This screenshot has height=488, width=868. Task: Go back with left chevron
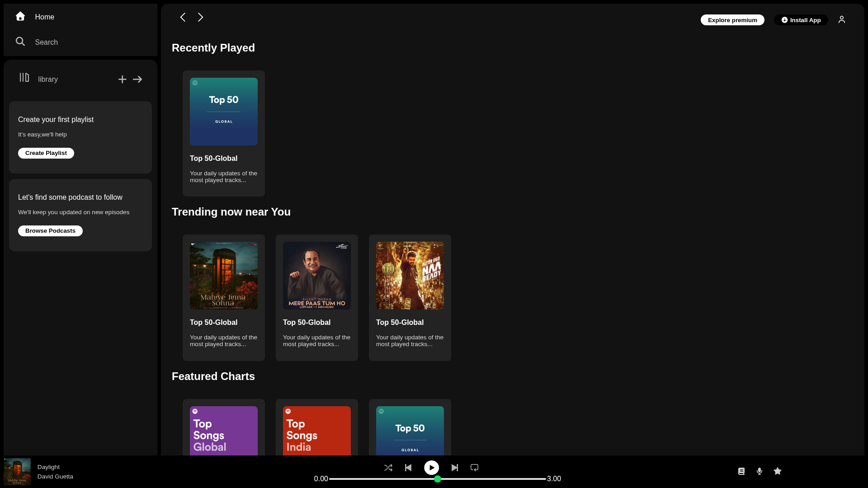pyautogui.click(x=183, y=17)
